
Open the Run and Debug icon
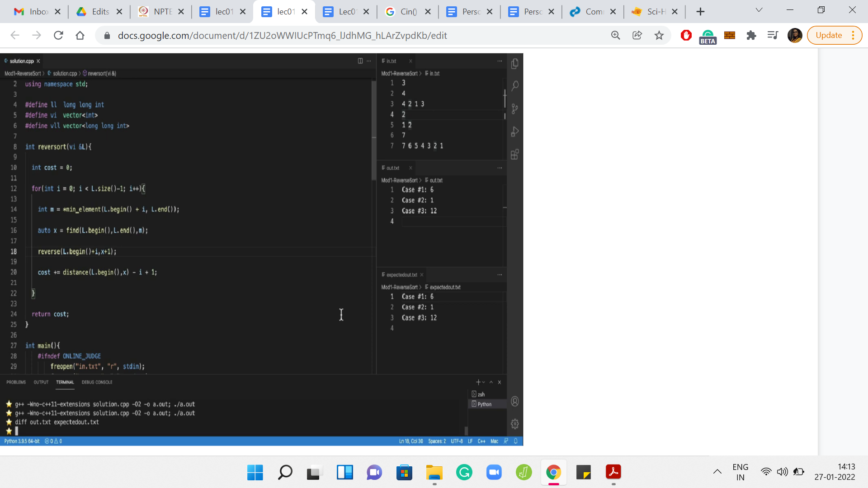(514, 132)
